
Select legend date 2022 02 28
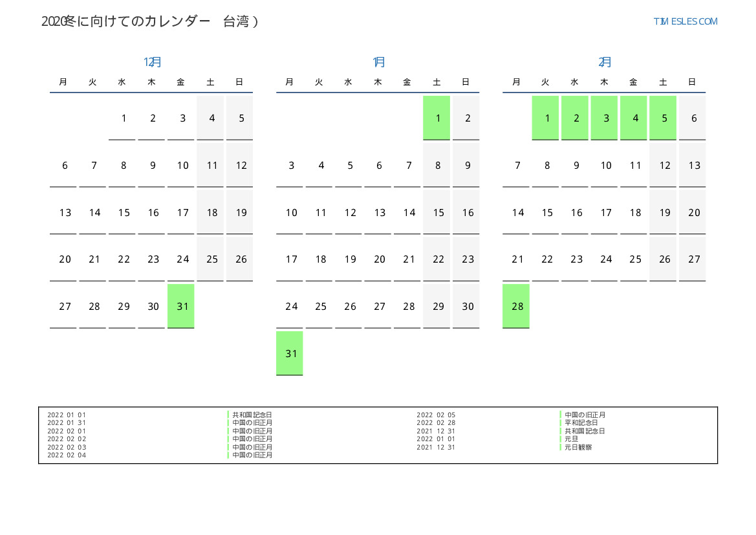pyautogui.click(x=436, y=422)
